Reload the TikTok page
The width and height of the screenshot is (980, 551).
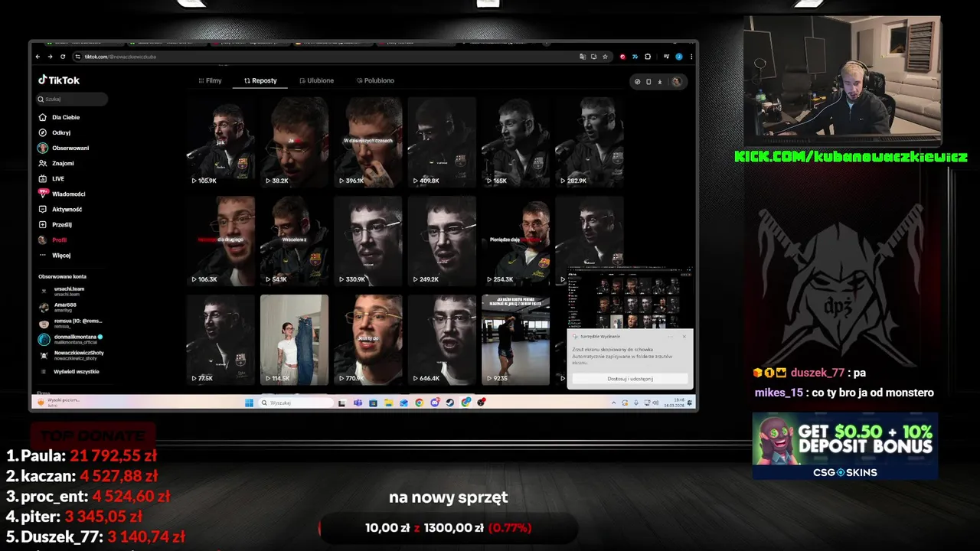point(63,57)
